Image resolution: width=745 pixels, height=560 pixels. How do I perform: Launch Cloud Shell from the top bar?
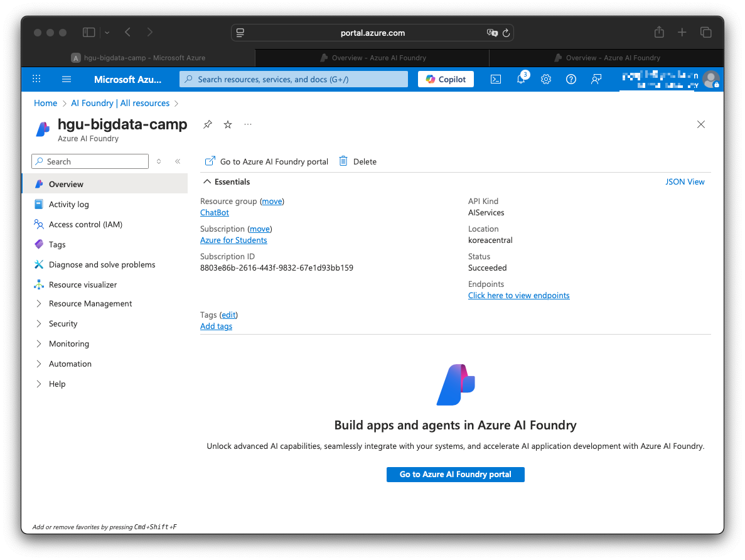(x=496, y=79)
